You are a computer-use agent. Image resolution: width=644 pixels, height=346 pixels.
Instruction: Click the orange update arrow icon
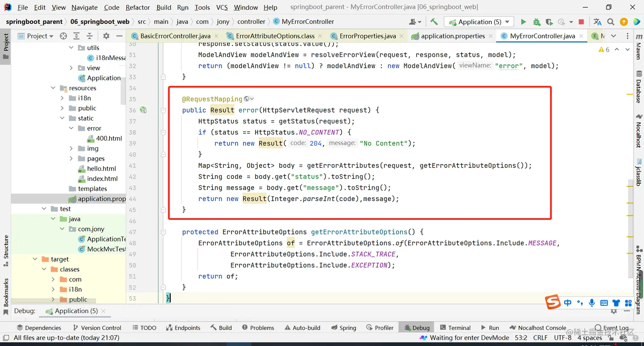coord(624,22)
